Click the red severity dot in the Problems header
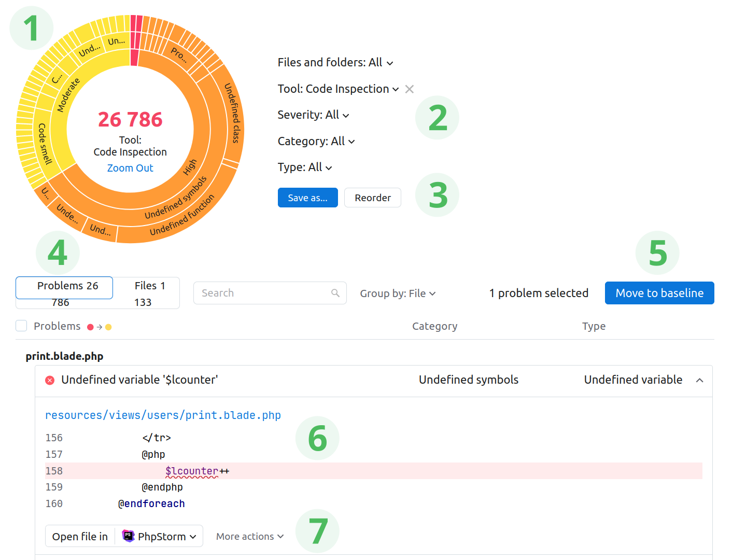The height and width of the screenshot is (560, 732). (90, 327)
